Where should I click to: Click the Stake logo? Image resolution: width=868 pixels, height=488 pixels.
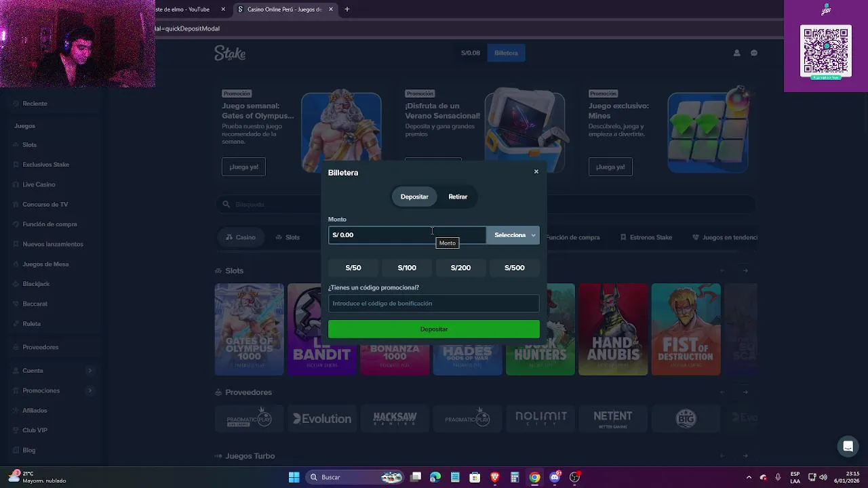click(230, 53)
